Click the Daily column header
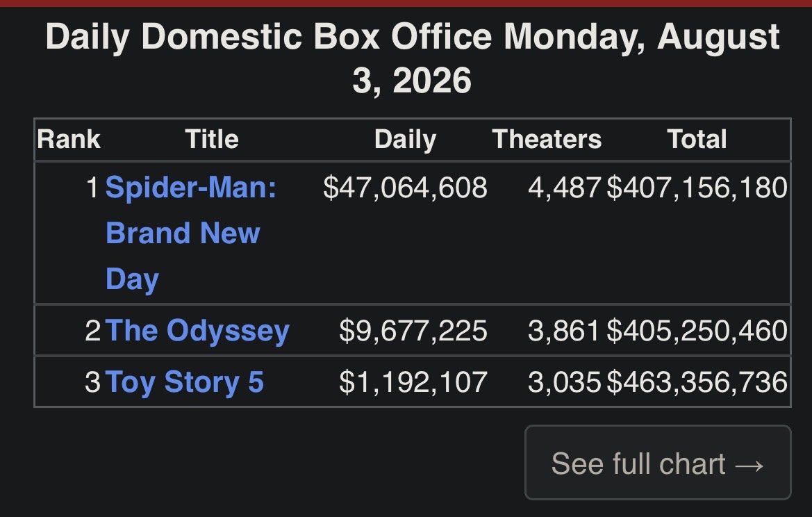The image size is (812, 517). point(406,140)
